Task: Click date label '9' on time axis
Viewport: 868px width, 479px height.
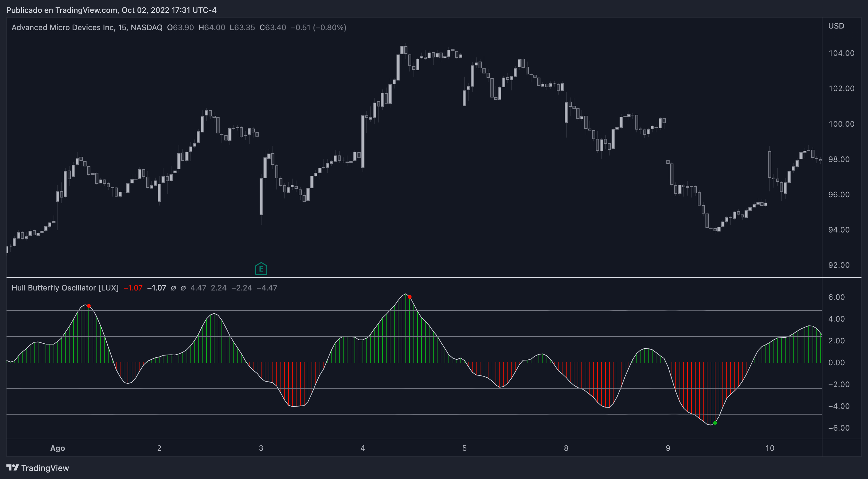Action: coord(668,448)
